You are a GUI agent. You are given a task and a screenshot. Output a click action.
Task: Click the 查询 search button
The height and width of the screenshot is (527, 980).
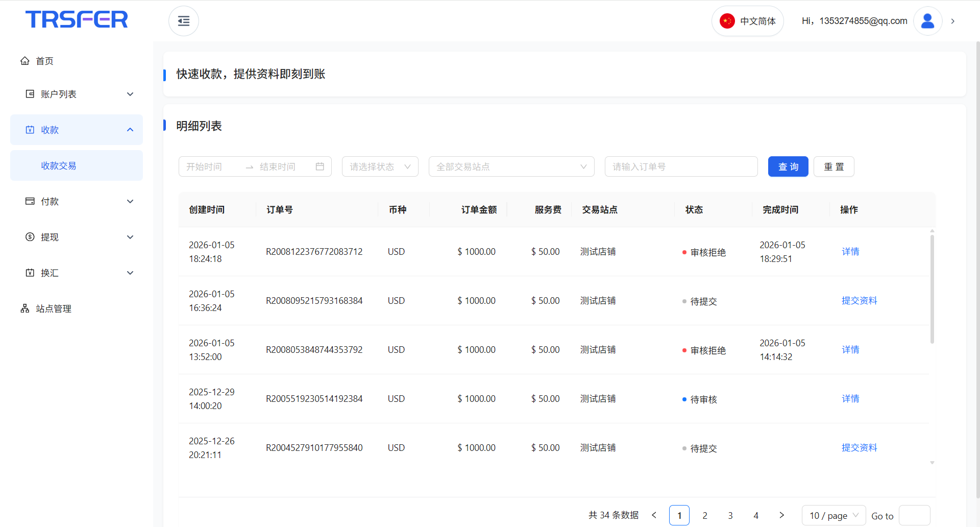(x=788, y=166)
